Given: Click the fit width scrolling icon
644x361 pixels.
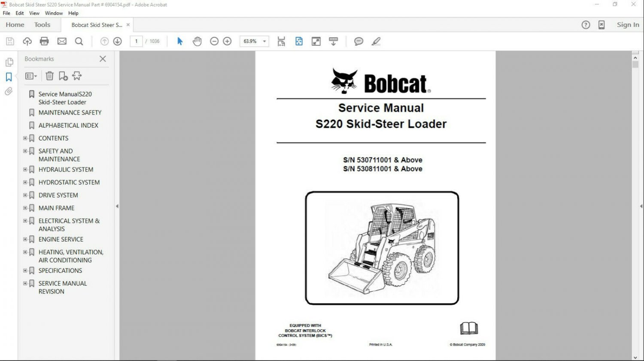Looking at the screenshot, I should [281, 42].
